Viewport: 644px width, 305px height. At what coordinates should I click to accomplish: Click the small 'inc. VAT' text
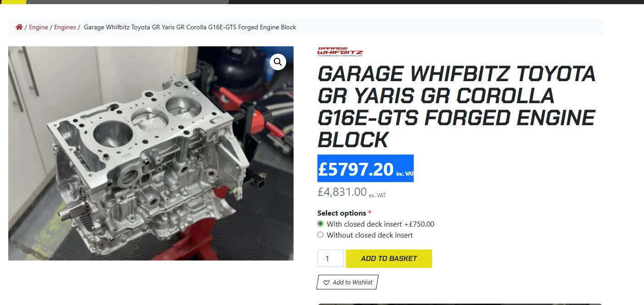(405, 173)
